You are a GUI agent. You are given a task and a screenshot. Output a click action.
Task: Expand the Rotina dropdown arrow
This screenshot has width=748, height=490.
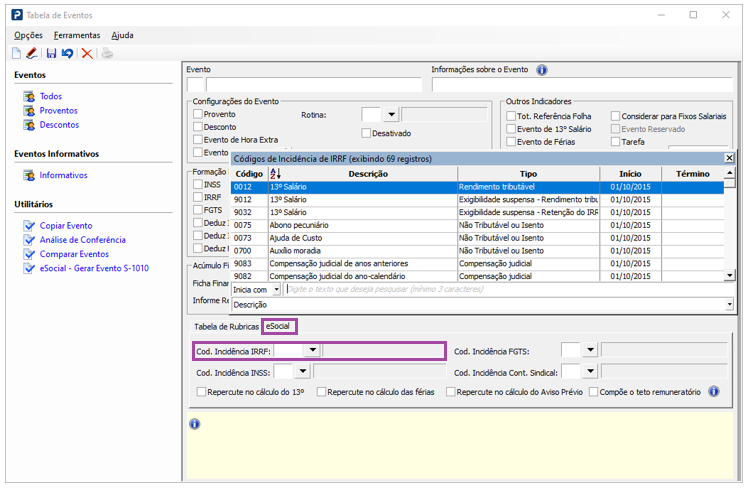(x=391, y=115)
